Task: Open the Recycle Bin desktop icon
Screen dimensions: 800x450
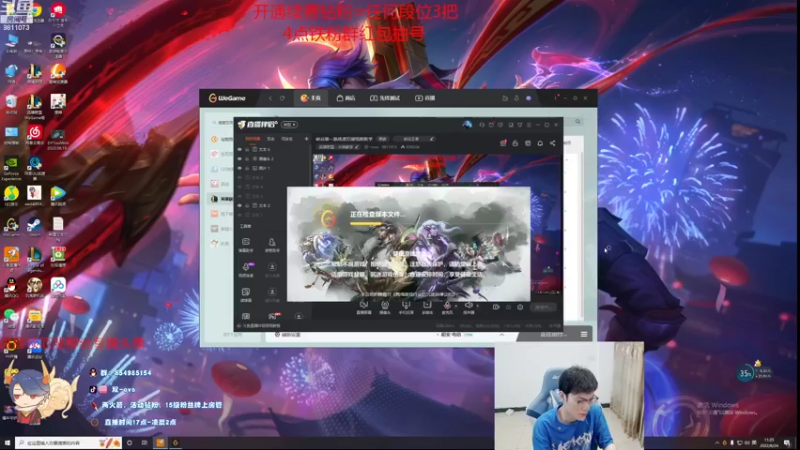Action: coord(11,104)
